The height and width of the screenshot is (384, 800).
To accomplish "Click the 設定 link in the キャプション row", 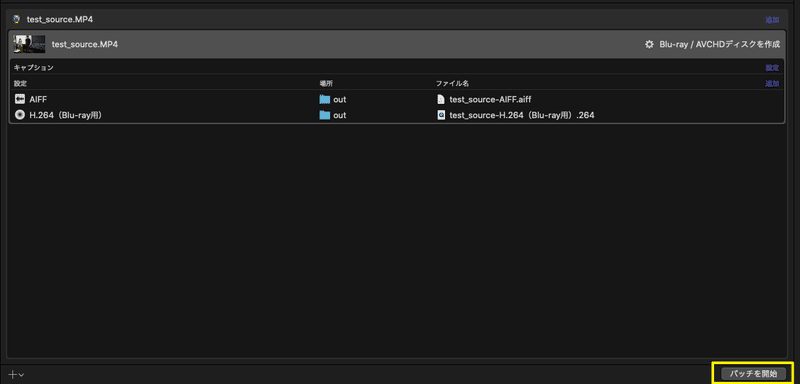I will (x=772, y=68).
